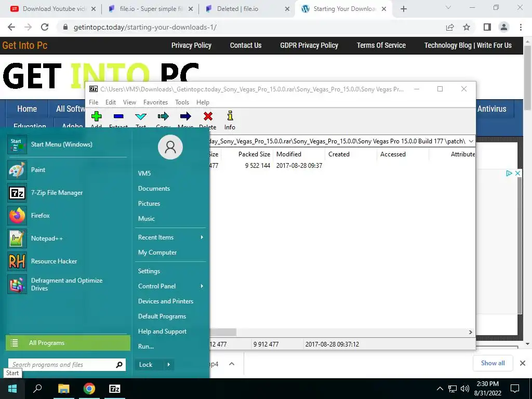This screenshot has height=399, width=532.
Task: Click the Delete red X icon in 7-Zip
Action: (208, 116)
